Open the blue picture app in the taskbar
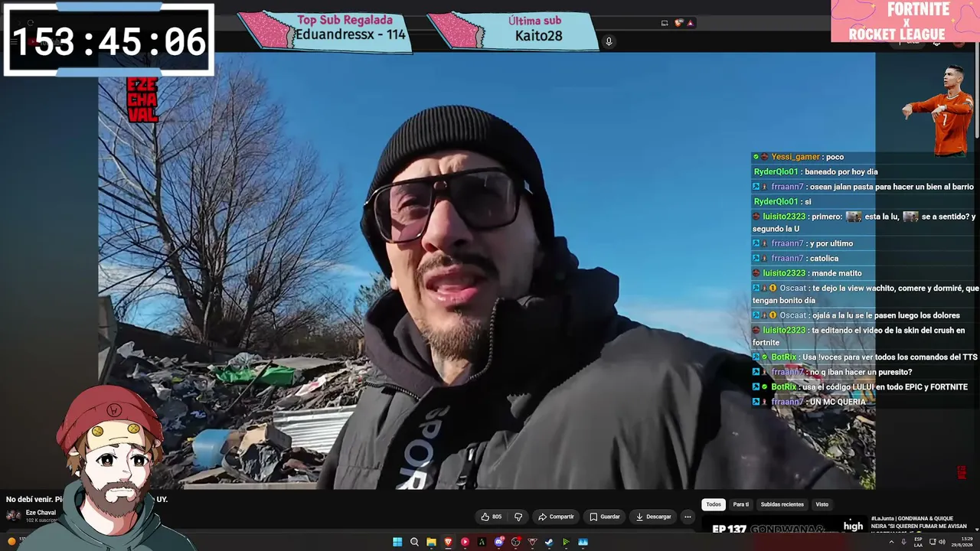This screenshot has width=980, height=551. (x=583, y=542)
